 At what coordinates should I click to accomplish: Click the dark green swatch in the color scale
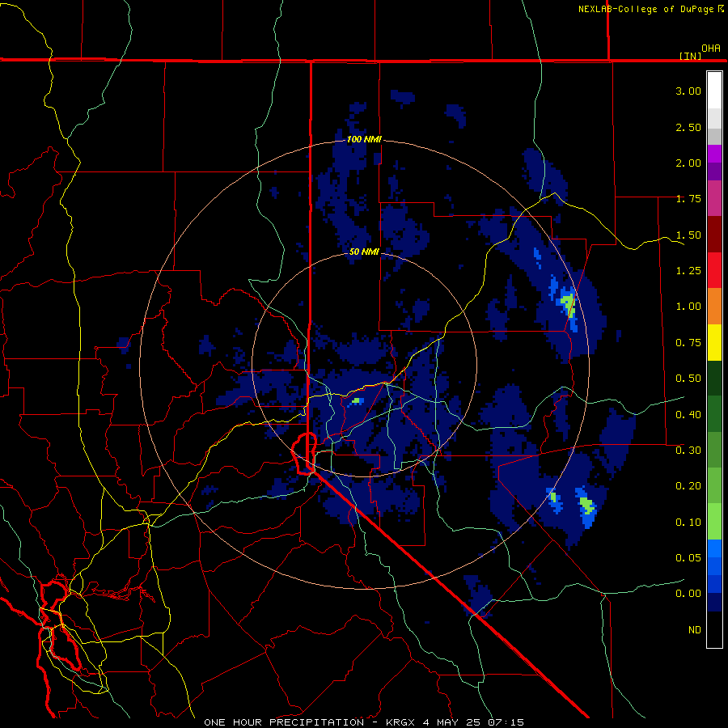714,378
